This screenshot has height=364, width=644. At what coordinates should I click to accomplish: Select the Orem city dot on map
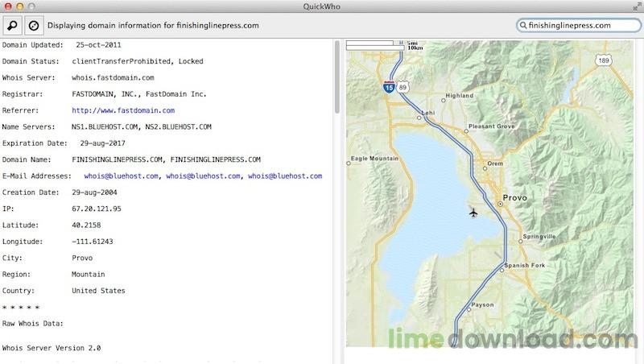485,169
